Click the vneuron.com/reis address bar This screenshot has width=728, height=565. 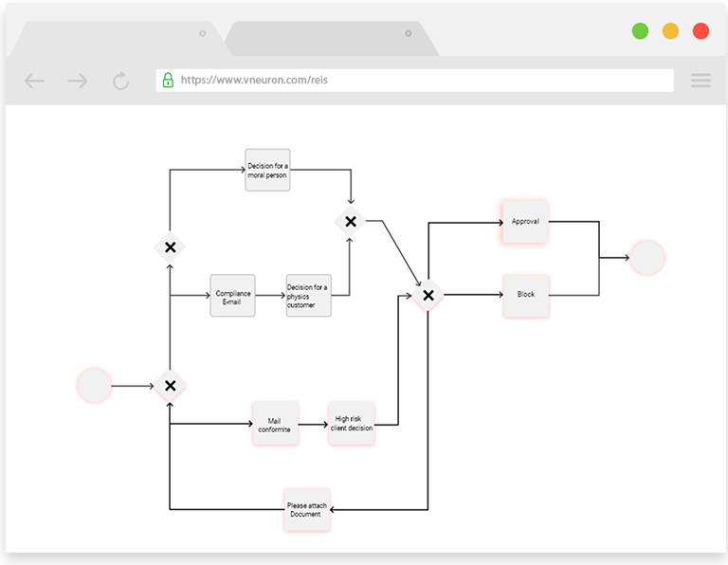(x=414, y=81)
